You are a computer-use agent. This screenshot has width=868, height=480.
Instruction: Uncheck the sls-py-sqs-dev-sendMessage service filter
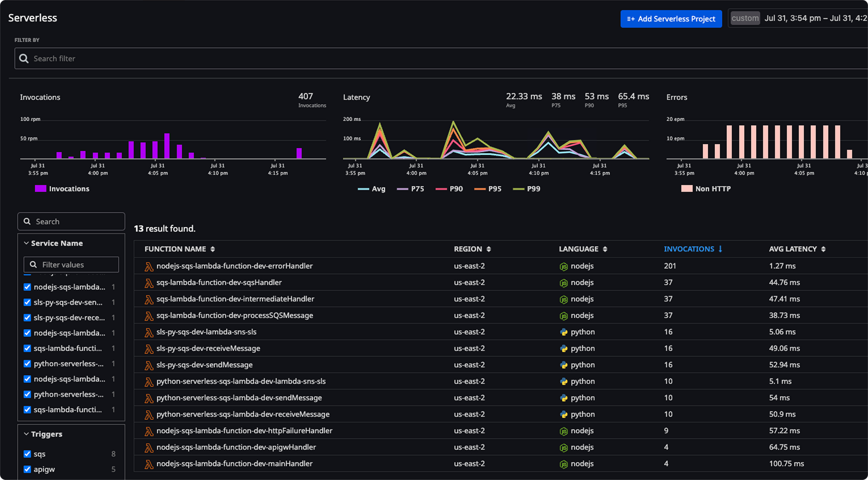27,302
